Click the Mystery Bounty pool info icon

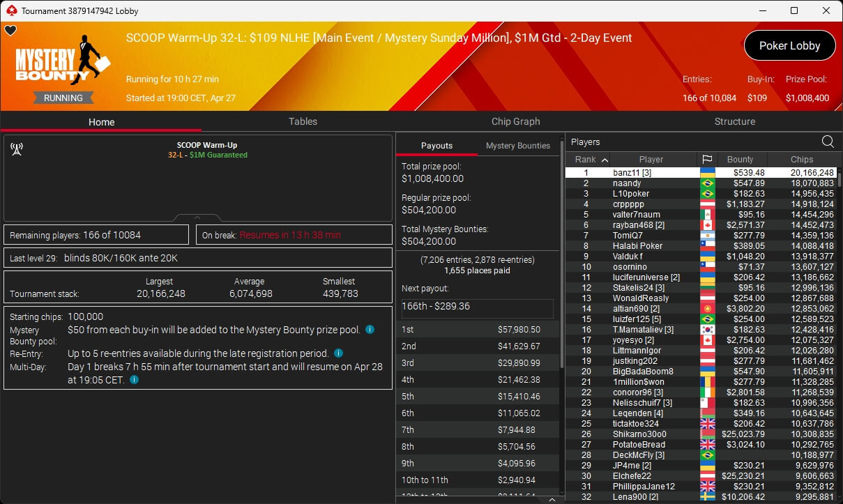370,329
